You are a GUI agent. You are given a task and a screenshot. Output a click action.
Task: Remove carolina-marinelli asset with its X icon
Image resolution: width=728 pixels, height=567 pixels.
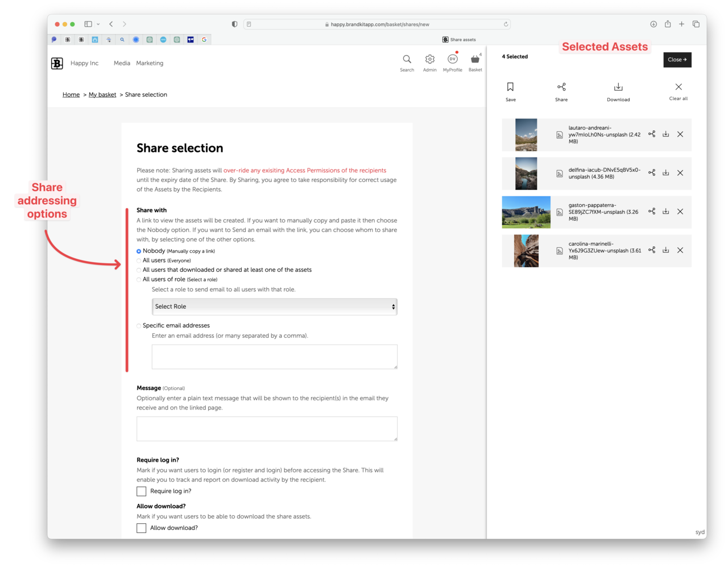(680, 250)
